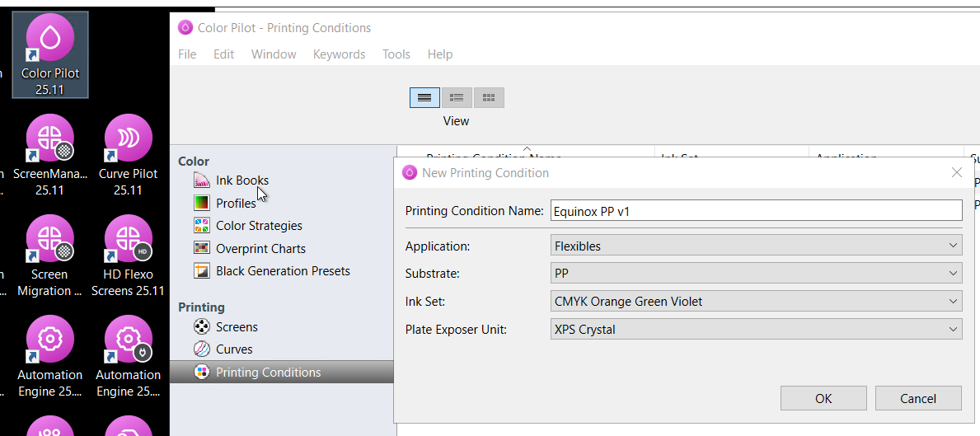Open Screens in sidebar
The height and width of the screenshot is (436, 980).
pos(237,326)
